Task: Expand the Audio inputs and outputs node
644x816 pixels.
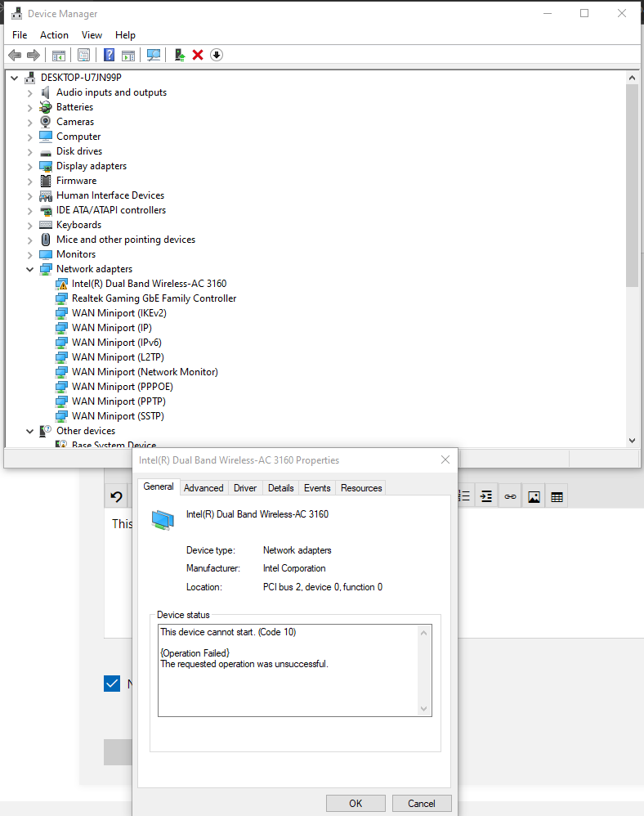Action: [29, 93]
